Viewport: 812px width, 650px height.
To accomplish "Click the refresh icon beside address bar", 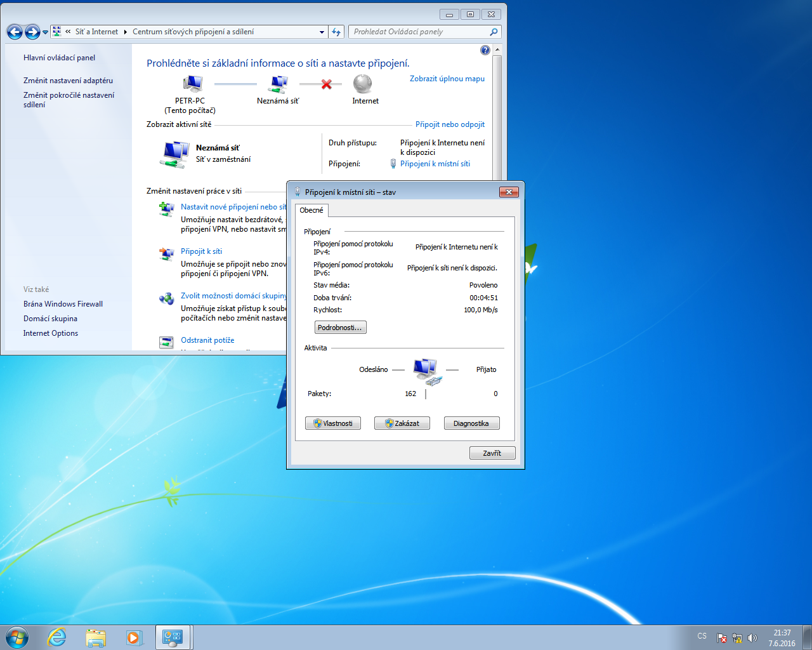I will click(337, 32).
